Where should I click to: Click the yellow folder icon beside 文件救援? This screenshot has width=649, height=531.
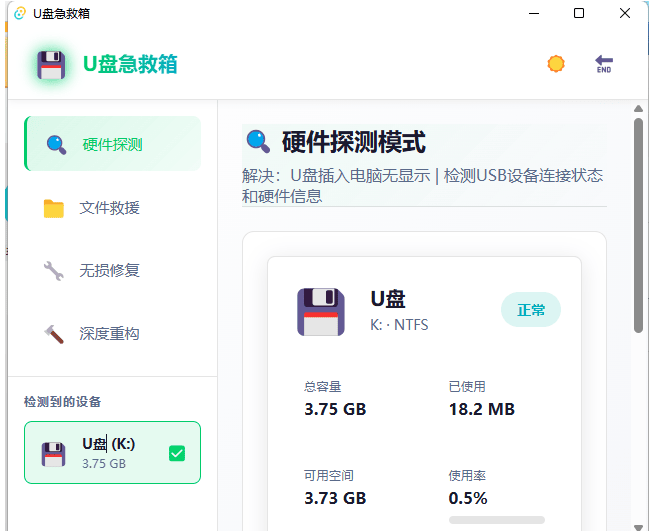pos(54,208)
